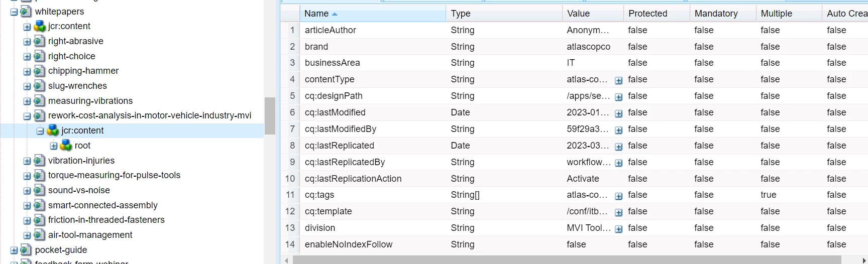Sort by the Multiple column header

coord(789,14)
